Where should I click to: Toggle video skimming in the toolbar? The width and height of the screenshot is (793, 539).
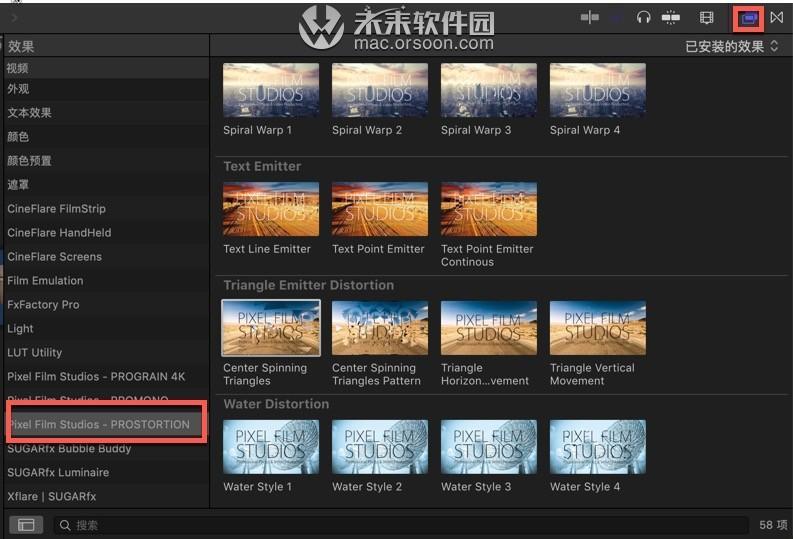coord(589,18)
